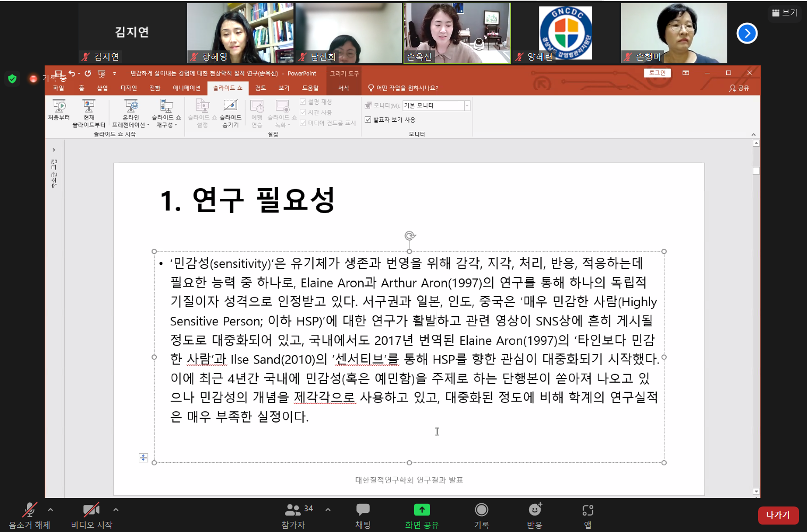
Task: Click ribbon display options icon in title bar
Action: 686,73
